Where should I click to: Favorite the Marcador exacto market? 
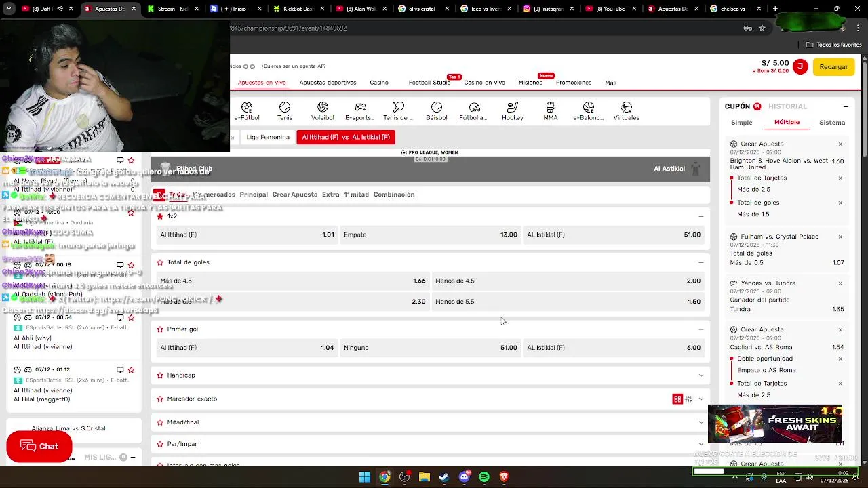click(x=160, y=399)
